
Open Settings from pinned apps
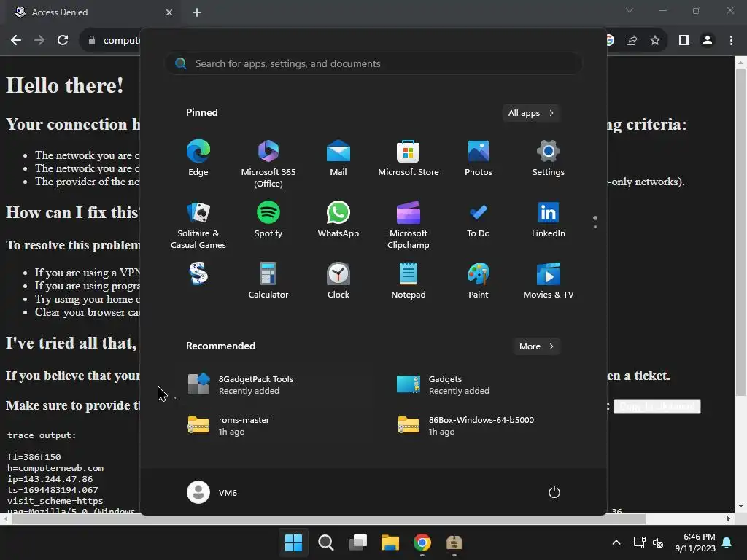coord(549,158)
